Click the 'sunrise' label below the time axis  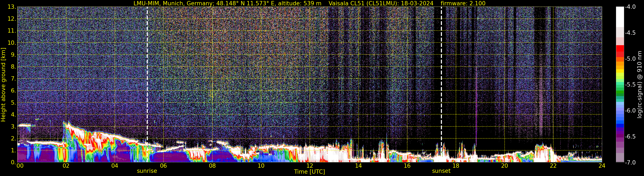click(x=147, y=171)
